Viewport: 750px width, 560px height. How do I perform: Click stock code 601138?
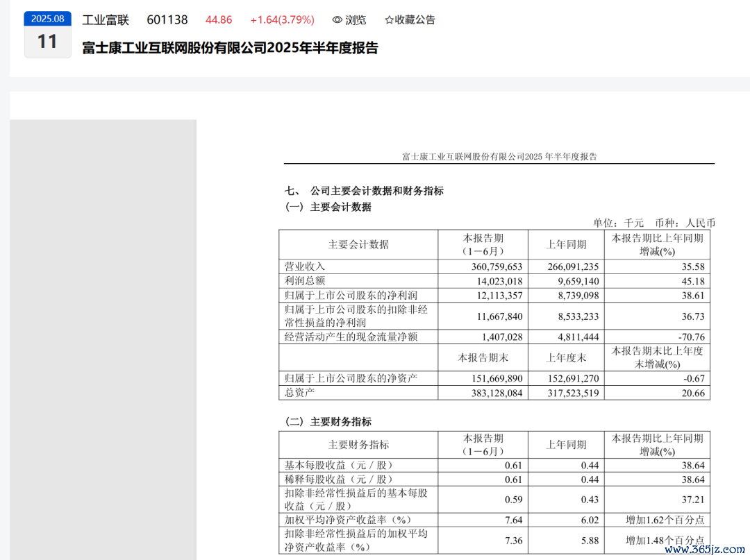pyautogui.click(x=167, y=20)
